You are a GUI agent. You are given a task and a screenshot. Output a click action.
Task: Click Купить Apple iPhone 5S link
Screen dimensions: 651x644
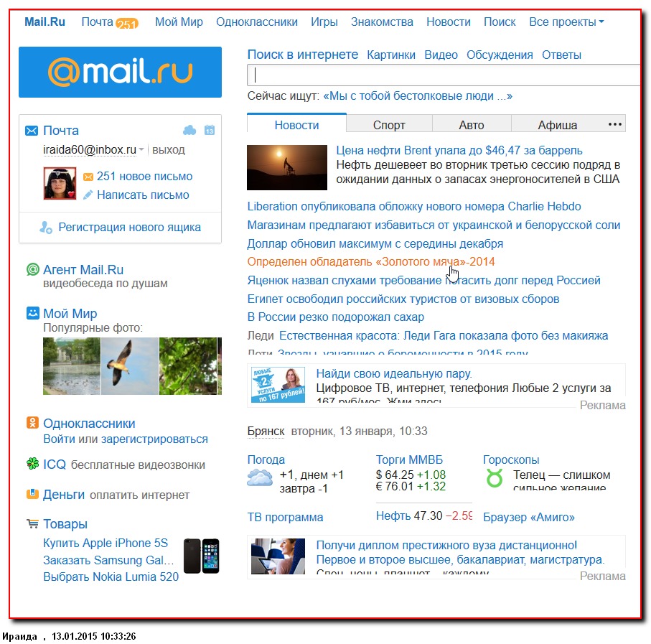point(106,543)
